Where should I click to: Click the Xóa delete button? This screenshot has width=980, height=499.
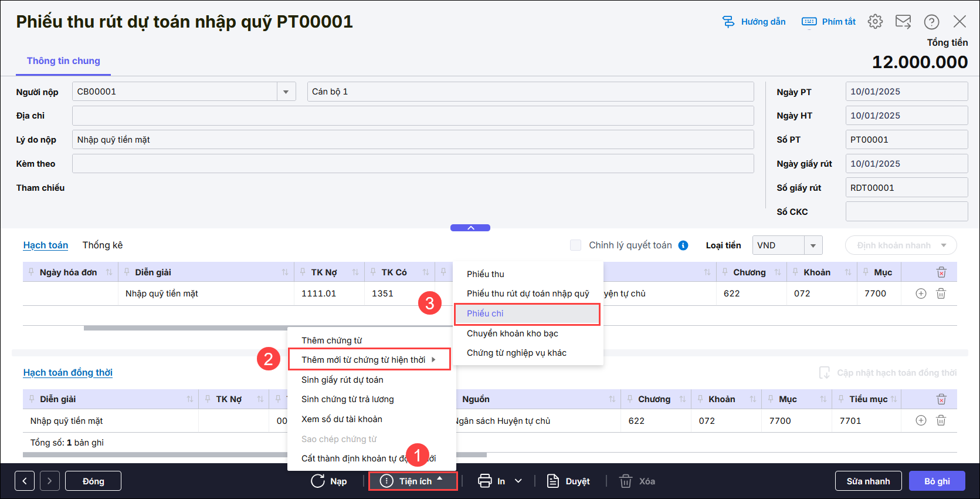[637, 481]
